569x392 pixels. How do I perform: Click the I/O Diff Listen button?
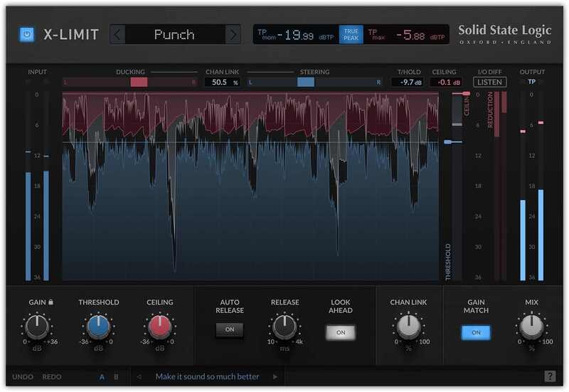pyautogui.click(x=489, y=82)
